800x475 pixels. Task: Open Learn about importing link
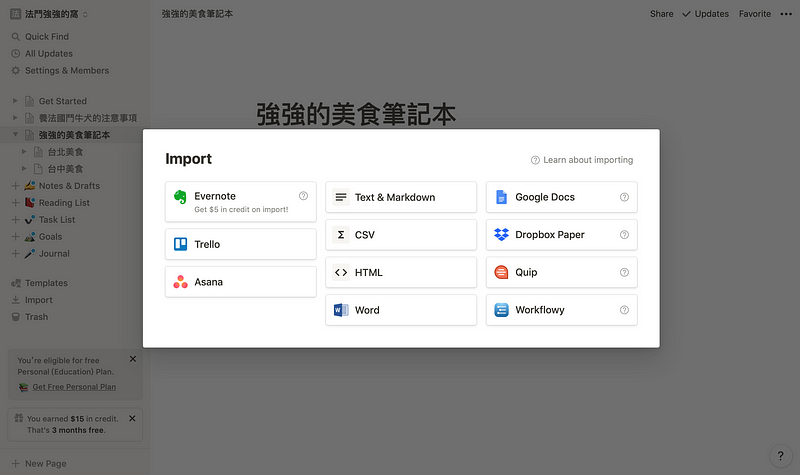click(582, 160)
